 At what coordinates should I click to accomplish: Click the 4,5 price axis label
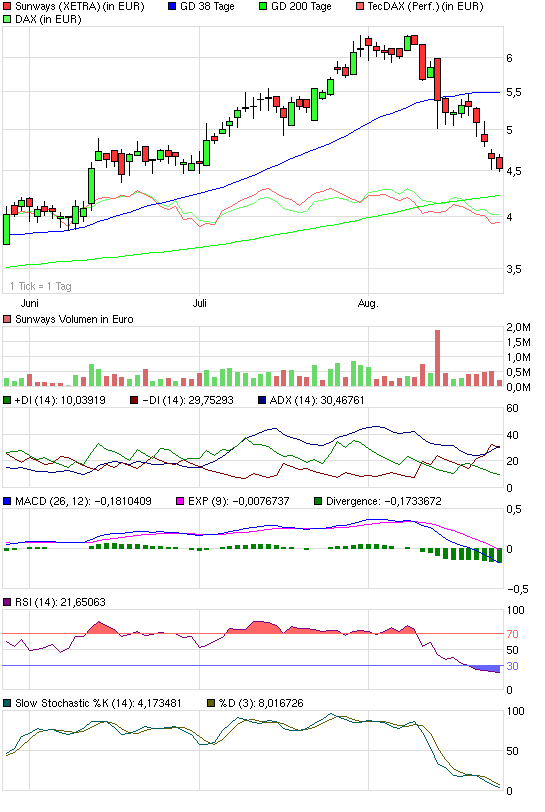pyautogui.click(x=514, y=171)
